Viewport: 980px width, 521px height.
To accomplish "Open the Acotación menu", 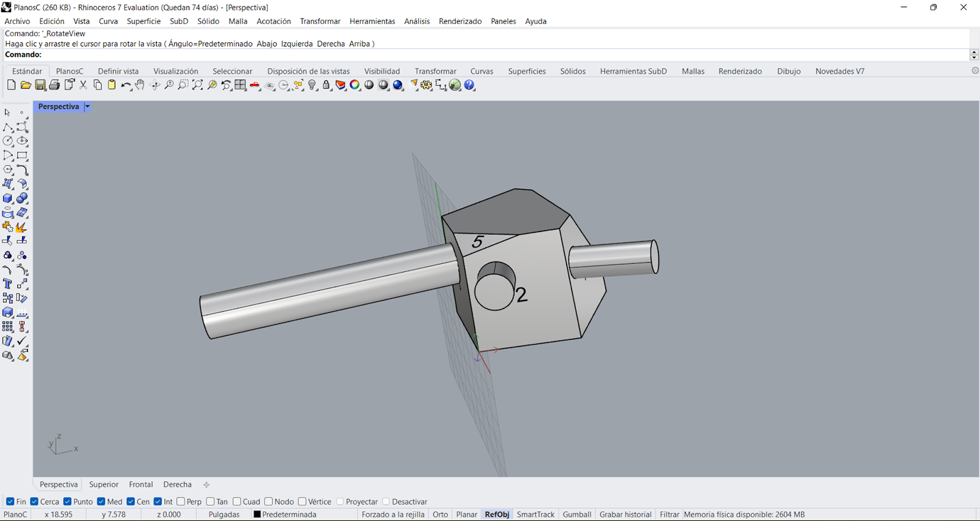I will 274,21.
